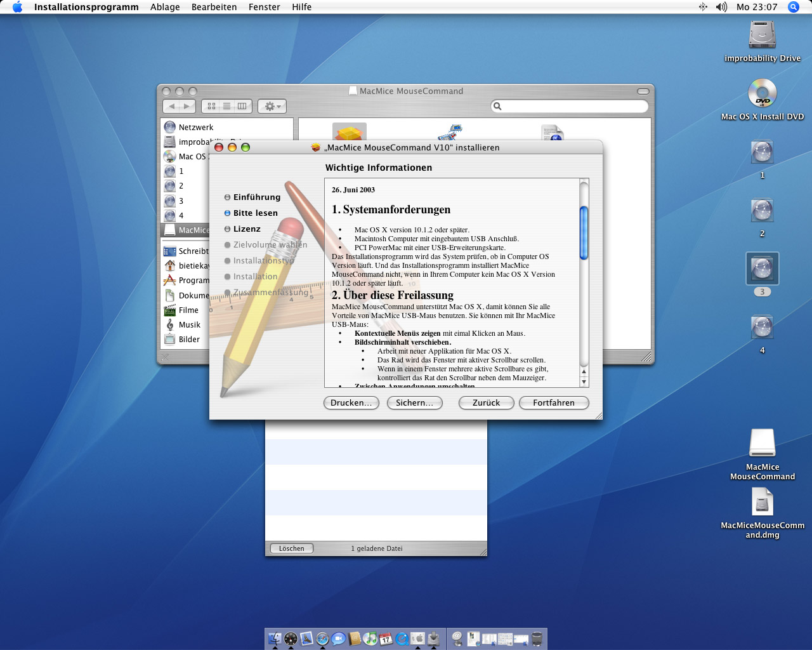
Task: Go forward in the Finder window
Action: tap(187, 107)
